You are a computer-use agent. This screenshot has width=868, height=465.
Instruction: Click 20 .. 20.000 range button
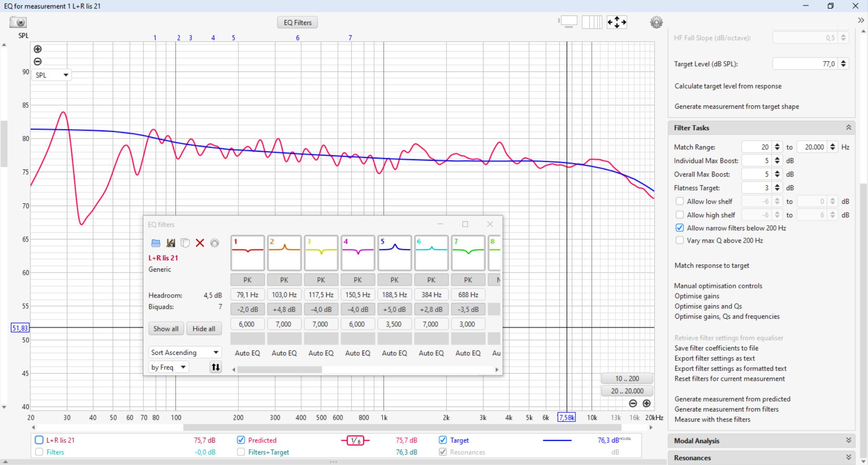pyautogui.click(x=627, y=391)
